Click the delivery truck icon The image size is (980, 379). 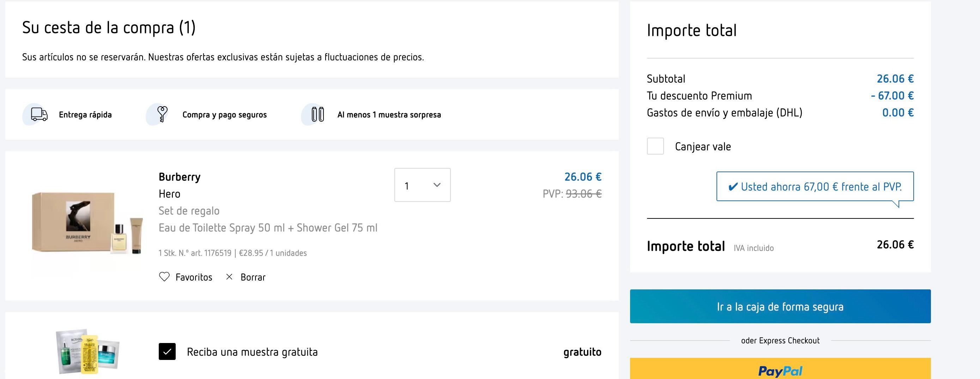pyautogui.click(x=39, y=114)
